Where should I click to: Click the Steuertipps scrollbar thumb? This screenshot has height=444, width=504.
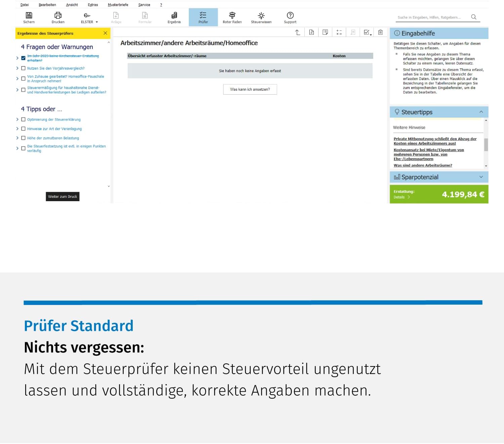[x=486, y=145]
